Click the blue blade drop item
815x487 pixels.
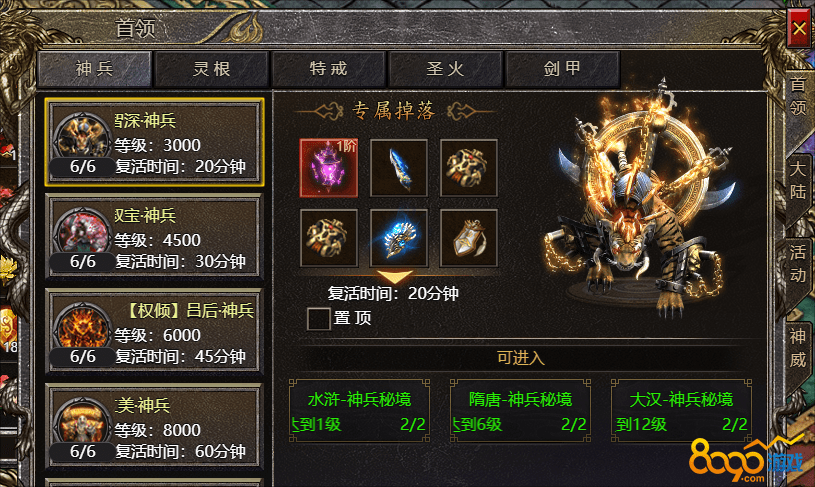[x=399, y=168]
